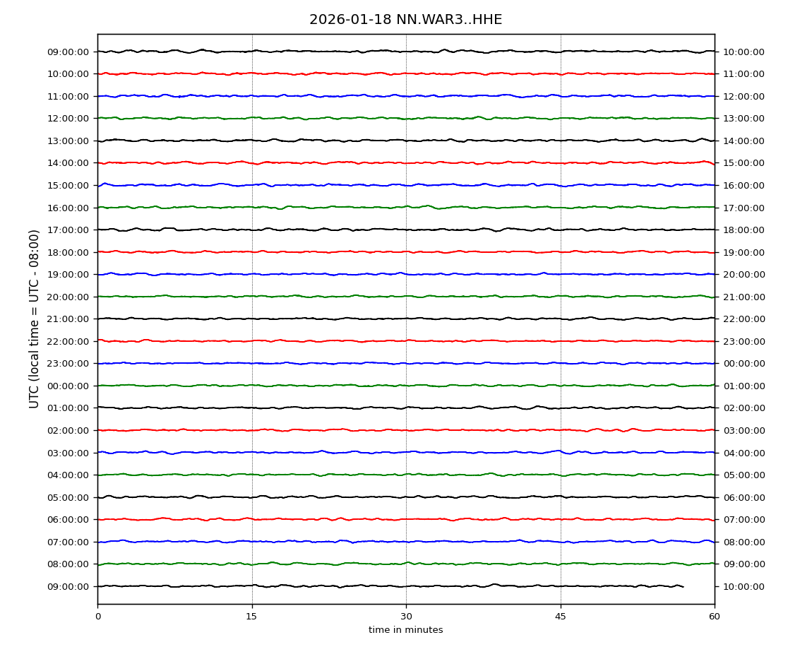Click the left 00:00:00 time label

68,386
